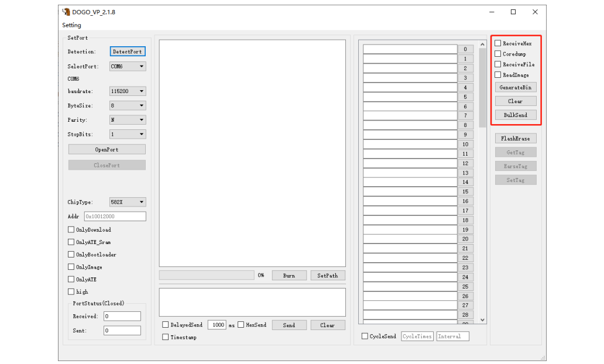Select the Received count field
Screen dimensions: 604x364
122,316
